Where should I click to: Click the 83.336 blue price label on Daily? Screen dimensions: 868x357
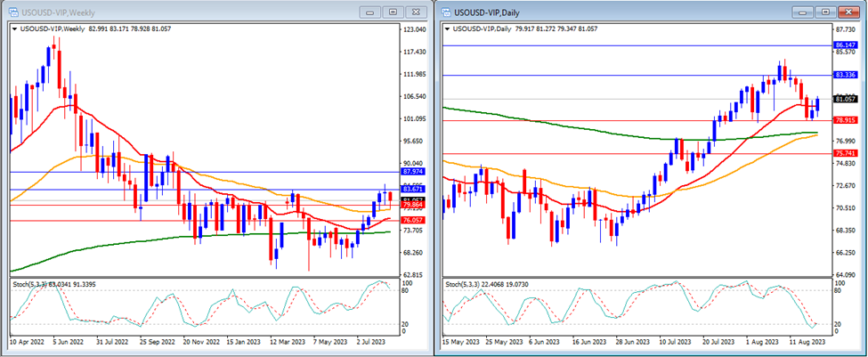(x=845, y=76)
